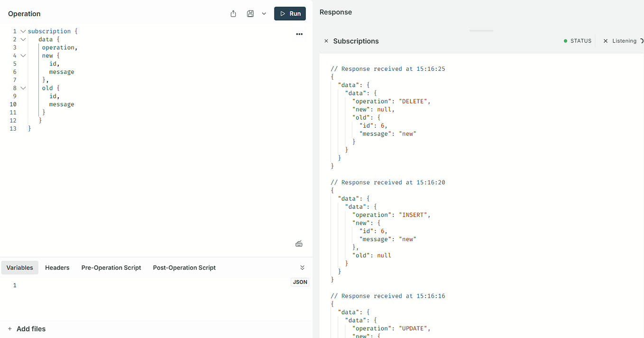Open keyboard shortcuts using the keyboard icon

tap(299, 243)
